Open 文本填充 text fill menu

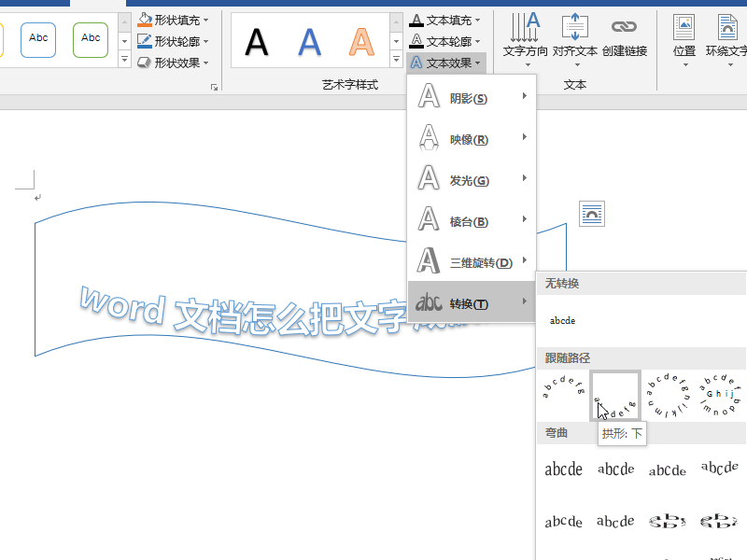(x=445, y=20)
